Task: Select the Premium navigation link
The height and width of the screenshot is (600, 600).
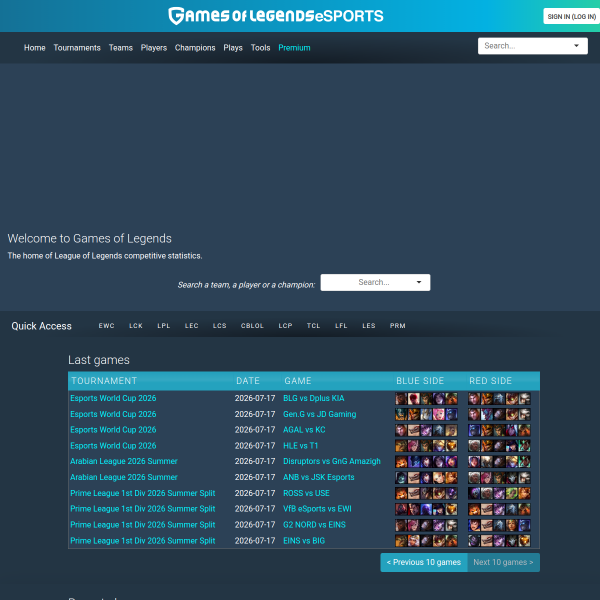Action: (294, 48)
